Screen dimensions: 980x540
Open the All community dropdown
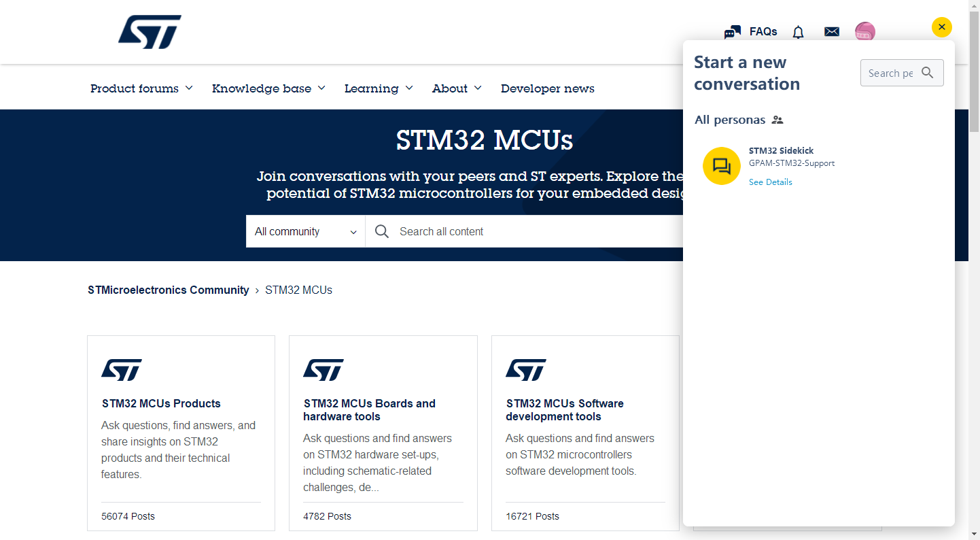[x=306, y=231]
